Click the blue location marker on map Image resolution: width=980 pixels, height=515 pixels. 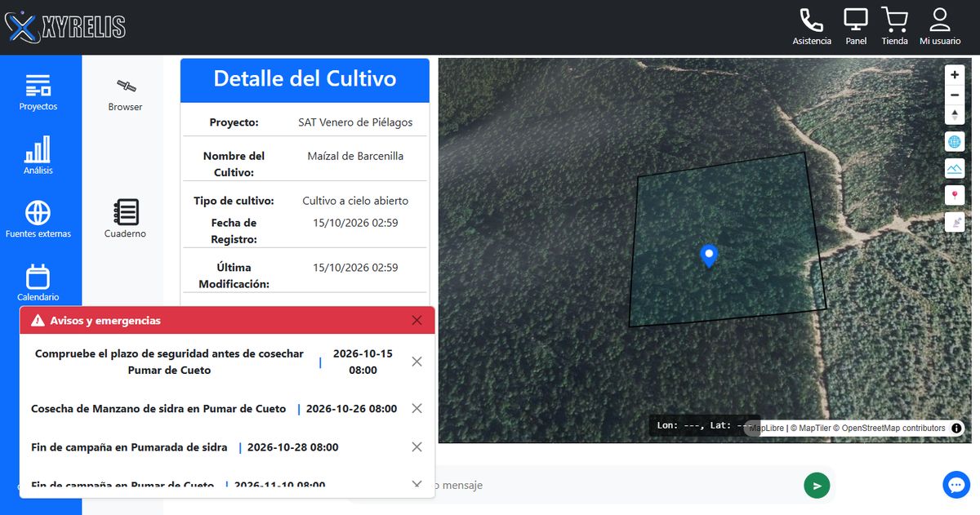coord(709,256)
